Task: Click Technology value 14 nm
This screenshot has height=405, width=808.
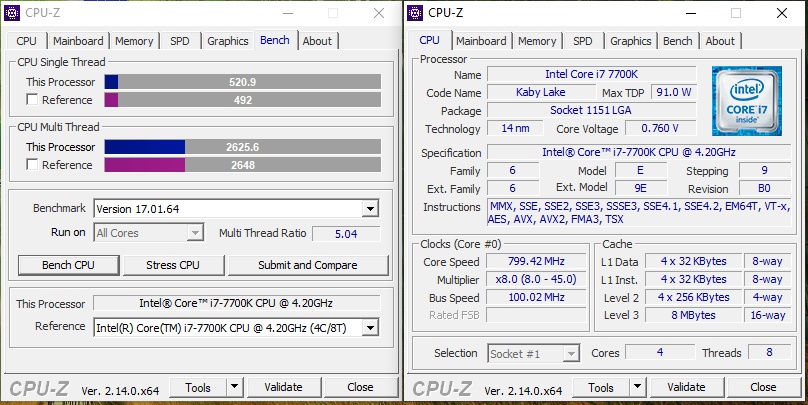Action: (x=515, y=128)
